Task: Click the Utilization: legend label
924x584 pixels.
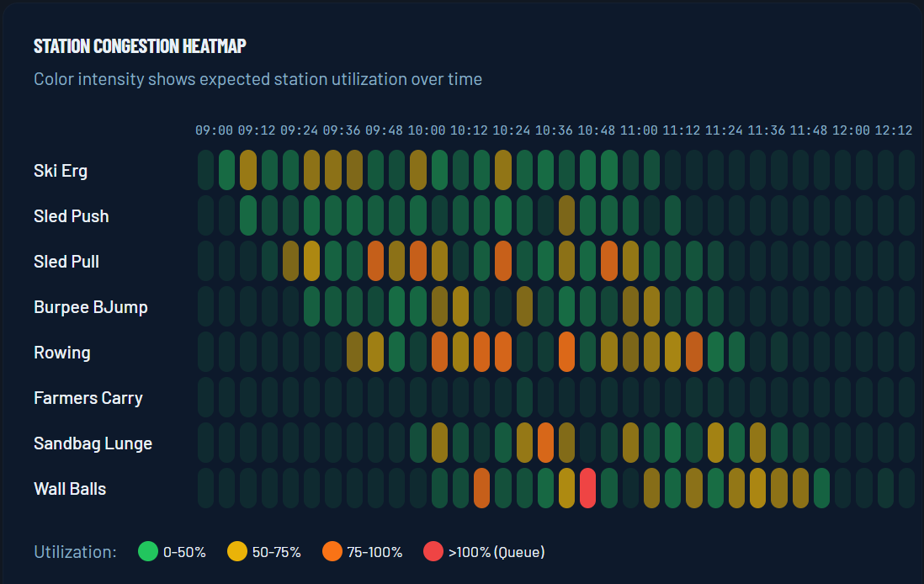Action: [75, 552]
